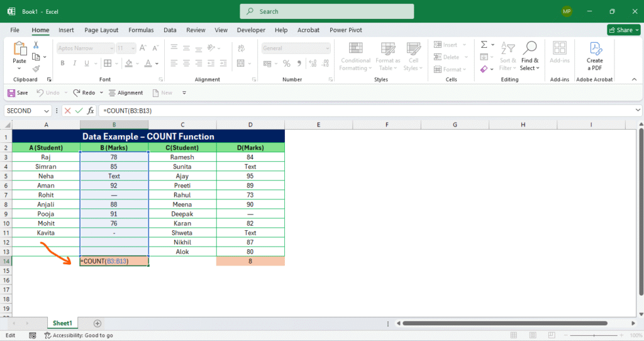Cancel the formula entry with X icon
Screen dimensions: 644x341
pos(67,111)
